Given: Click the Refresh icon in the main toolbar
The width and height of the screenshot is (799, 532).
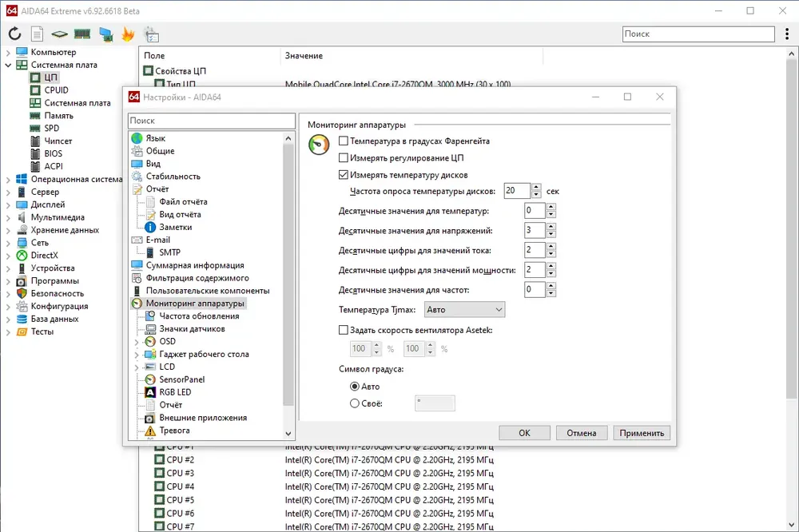Looking at the screenshot, I should pyautogui.click(x=14, y=34).
